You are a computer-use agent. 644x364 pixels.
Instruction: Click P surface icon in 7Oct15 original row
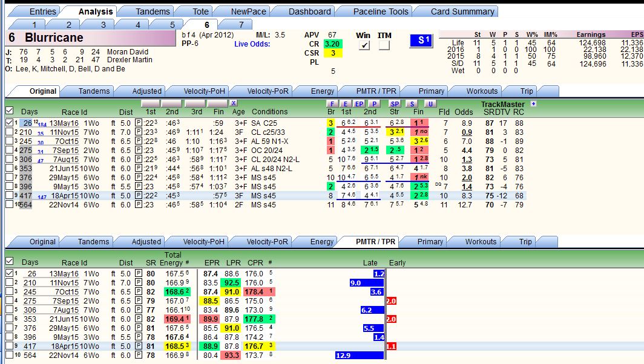pyautogui.click(x=139, y=141)
